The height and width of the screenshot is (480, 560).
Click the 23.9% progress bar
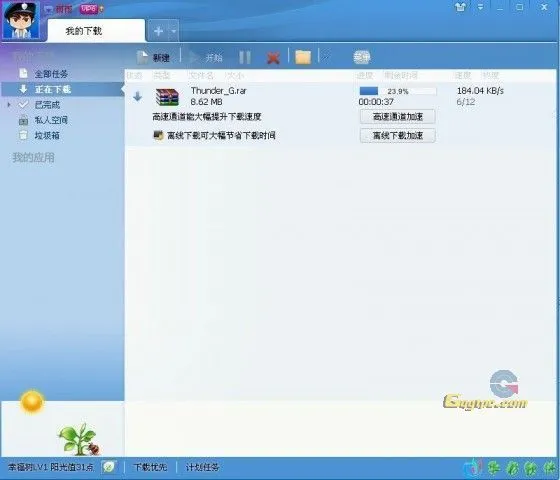point(398,91)
